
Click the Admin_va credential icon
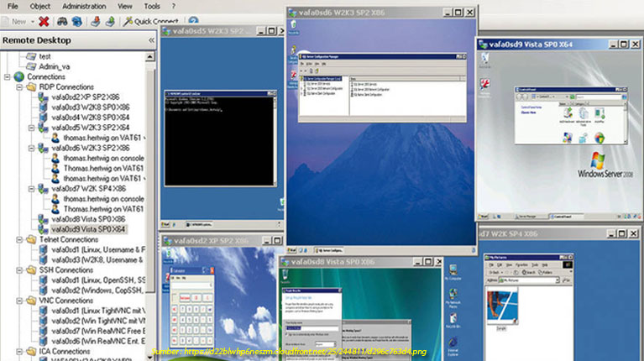(x=31, y=66)
